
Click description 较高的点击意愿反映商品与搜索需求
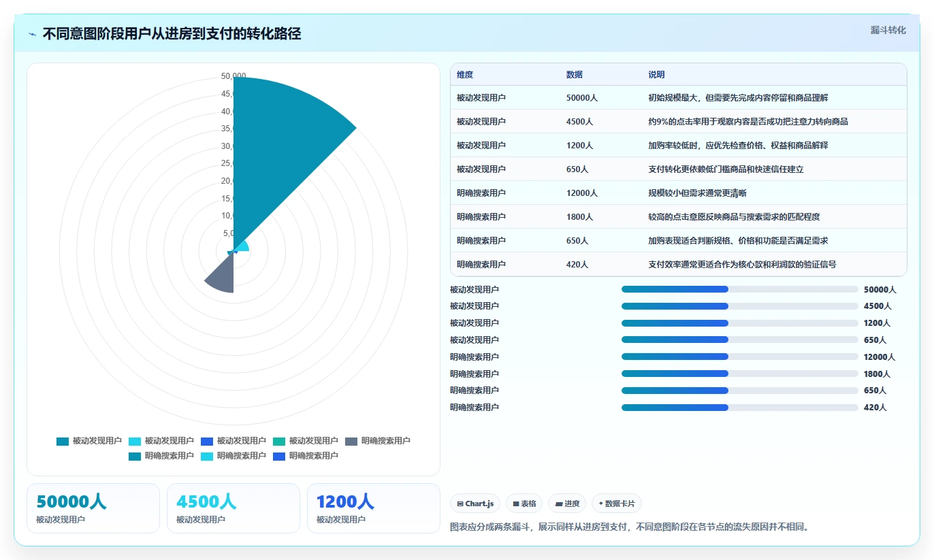coord(734,217)
